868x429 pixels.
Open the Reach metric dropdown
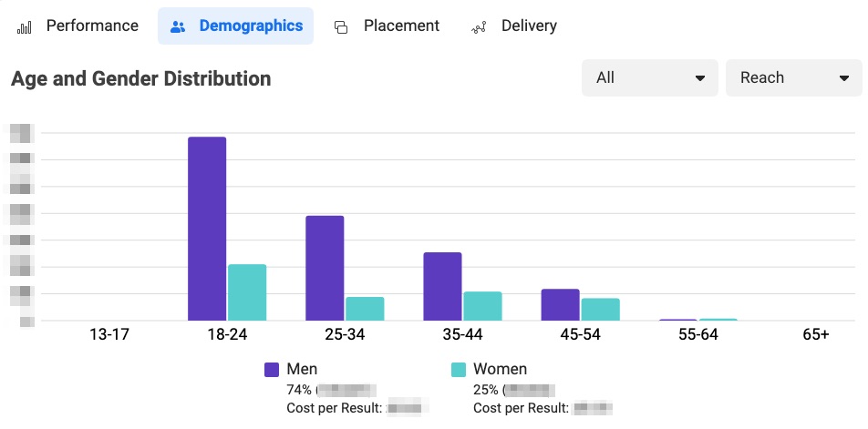pos(793,78)
